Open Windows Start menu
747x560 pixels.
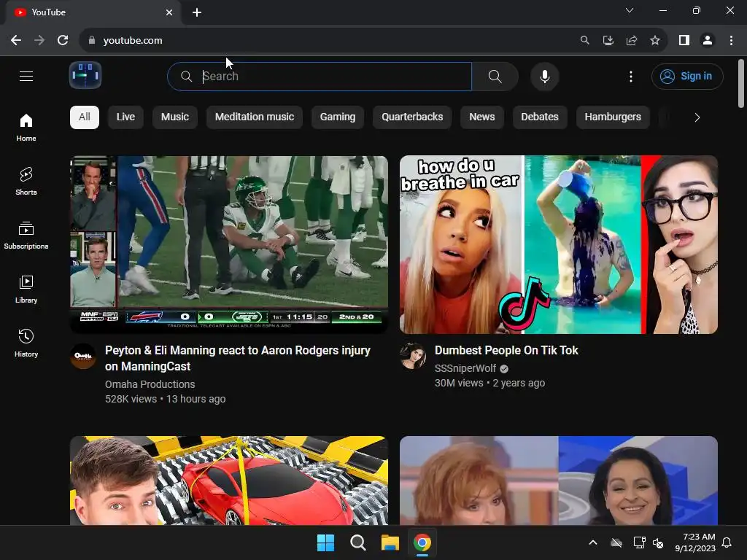click(x=326, y=542)
